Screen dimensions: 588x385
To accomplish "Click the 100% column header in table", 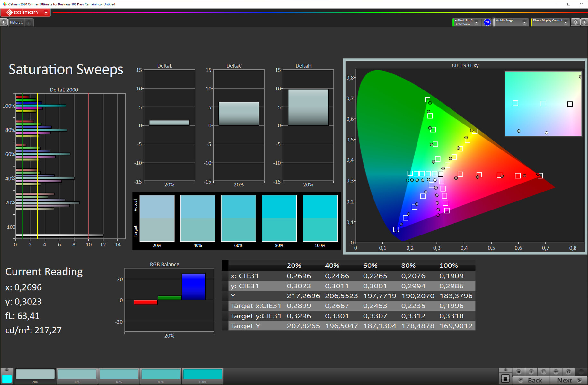I will [449, 266].
